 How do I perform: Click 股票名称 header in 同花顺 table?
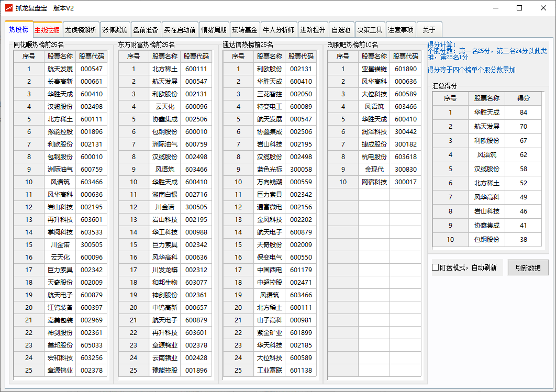60,56
